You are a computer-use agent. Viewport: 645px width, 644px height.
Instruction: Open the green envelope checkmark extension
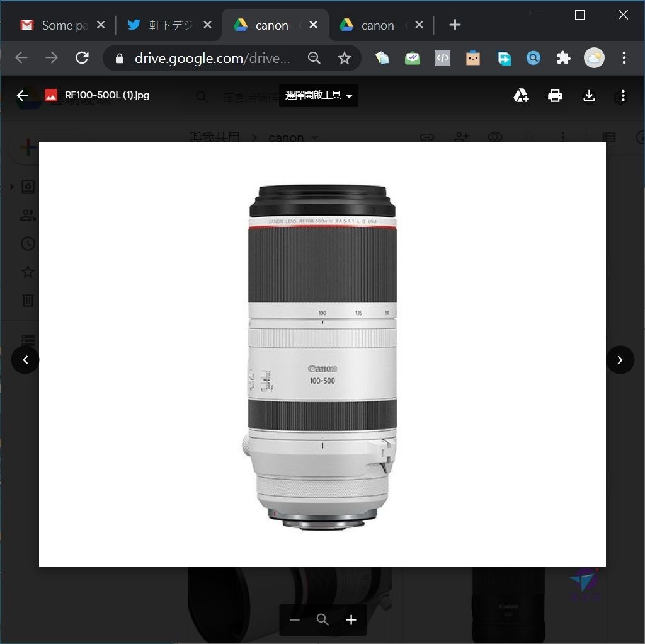[x=412, y=58]
